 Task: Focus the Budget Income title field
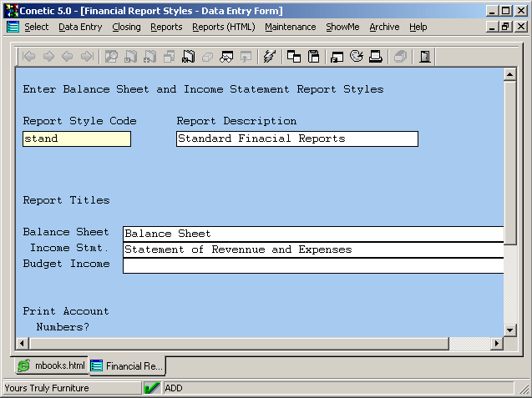[x=313, y=265]
